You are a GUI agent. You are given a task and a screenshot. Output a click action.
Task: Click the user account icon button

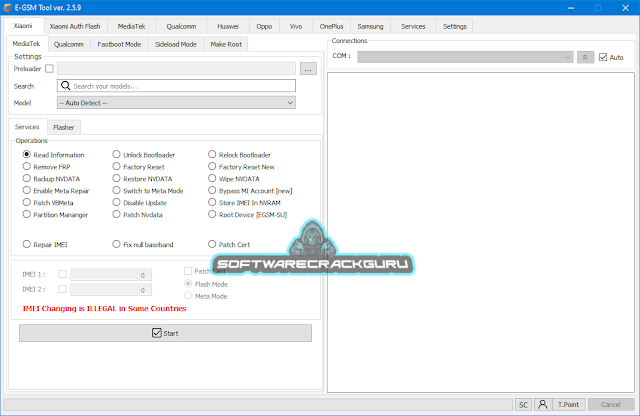542,404
